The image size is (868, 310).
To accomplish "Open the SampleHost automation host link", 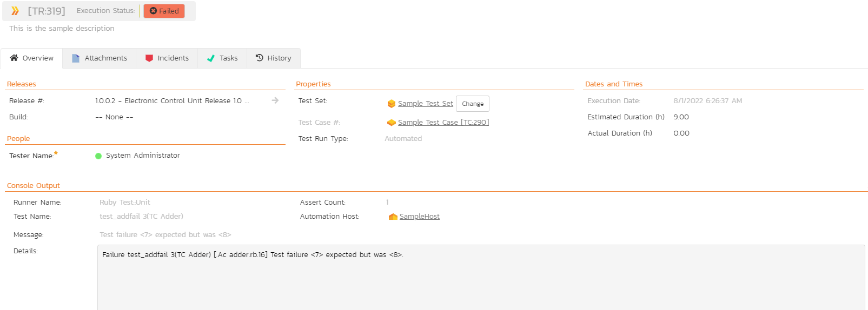I will pyautogui.click(x=419, y=217).
